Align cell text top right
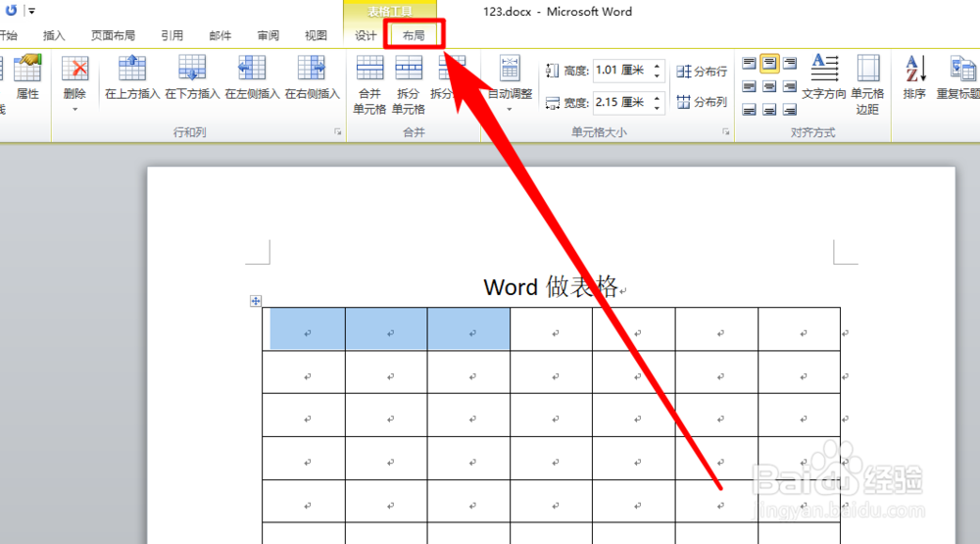 pos(790,63)
